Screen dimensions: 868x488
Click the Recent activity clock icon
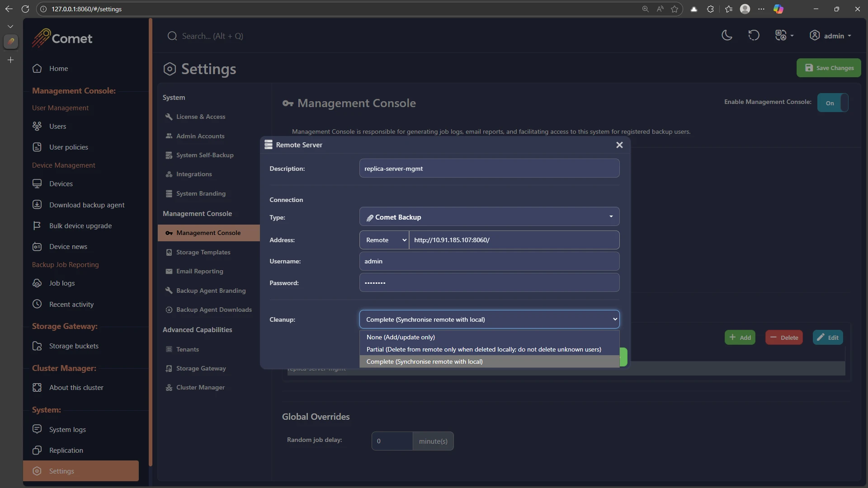pos(37,304)
